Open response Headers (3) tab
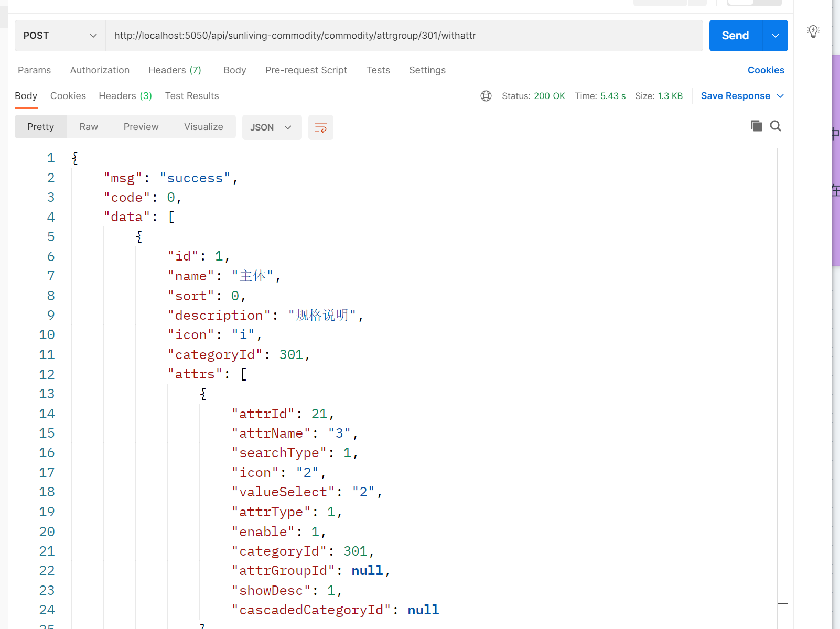The width and height of the screenshot is (840, 629). tap(125, 96)
